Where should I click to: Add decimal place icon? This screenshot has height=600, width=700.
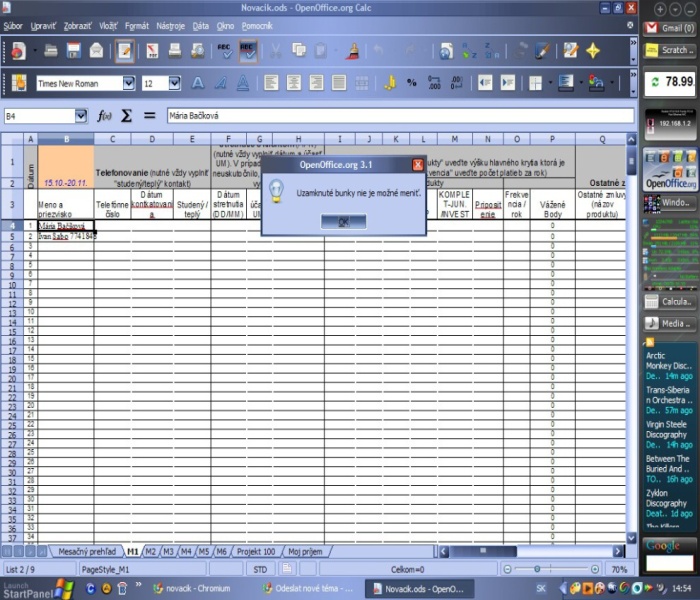click(x=434, y=83)
